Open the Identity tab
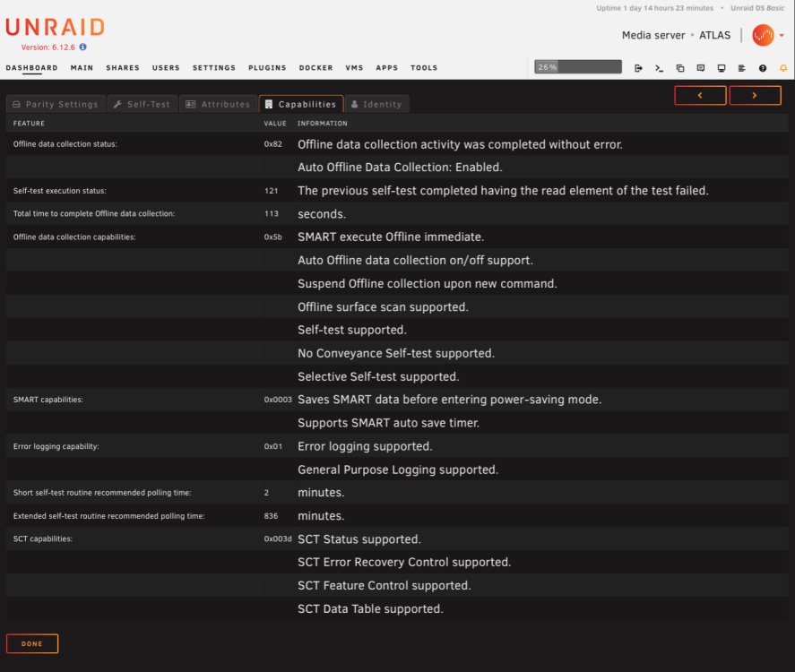The image size is (795, 672). coord(376,104)
